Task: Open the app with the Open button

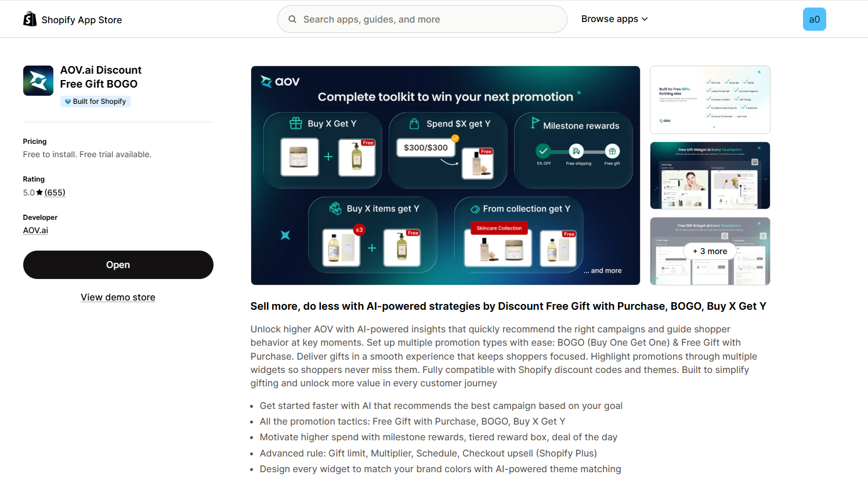Action: click(x=118, y=265)
